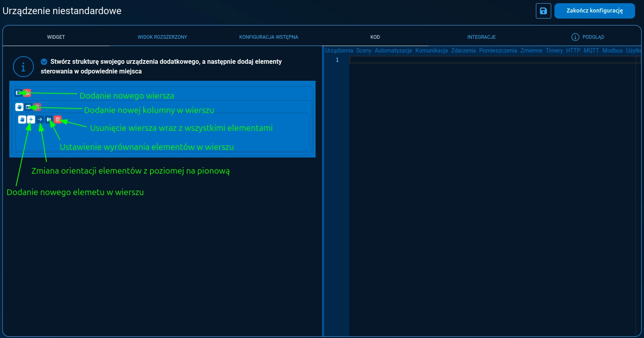This screenshot has height=338, width=644.
Task: Open the KONFIGURACJA WSTĘPNA tab
Action: (268, 37)
